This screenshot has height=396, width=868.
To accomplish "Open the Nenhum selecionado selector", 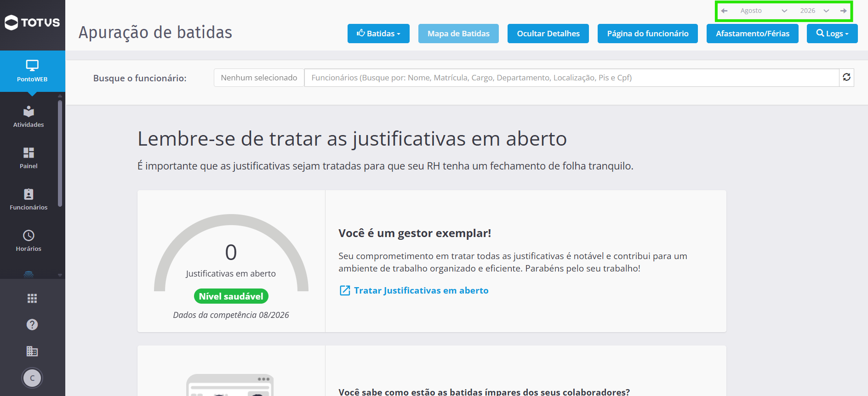I will (259, 78).
